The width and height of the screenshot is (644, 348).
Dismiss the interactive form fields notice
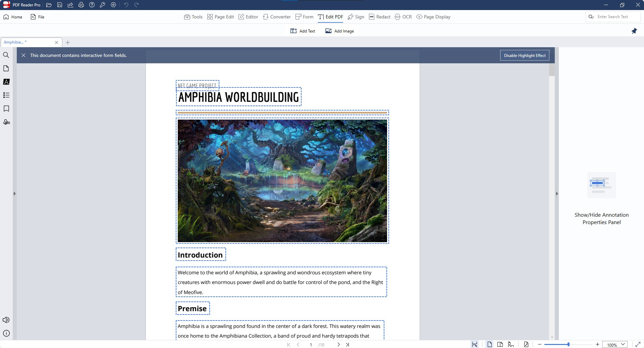click(23, 55)
